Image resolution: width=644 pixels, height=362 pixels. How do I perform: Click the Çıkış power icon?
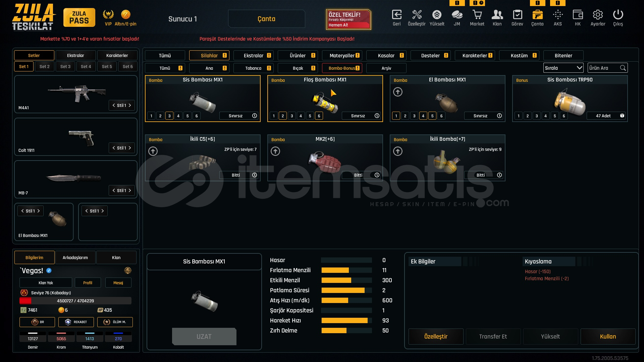[618, 15]
